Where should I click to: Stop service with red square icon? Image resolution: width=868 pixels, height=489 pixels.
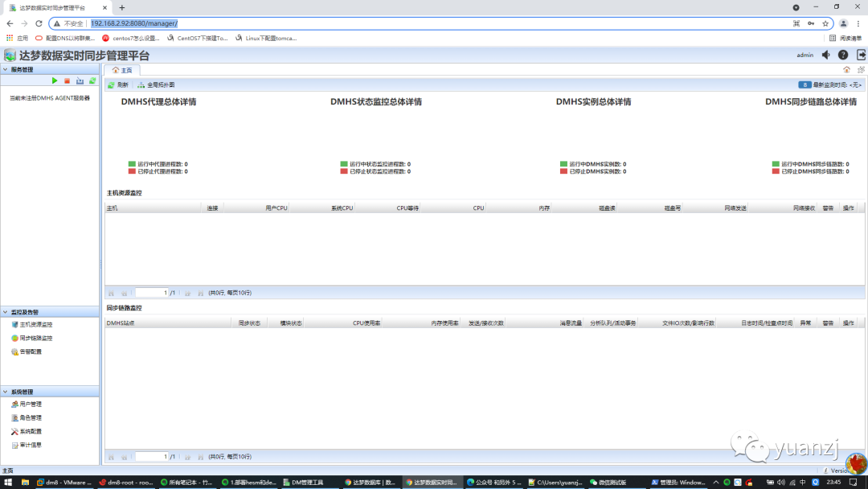pos(67,81)
